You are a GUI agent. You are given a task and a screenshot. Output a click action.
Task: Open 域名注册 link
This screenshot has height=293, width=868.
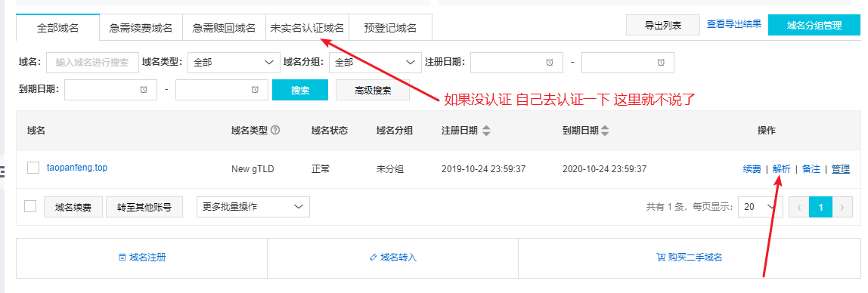point(142,258)
